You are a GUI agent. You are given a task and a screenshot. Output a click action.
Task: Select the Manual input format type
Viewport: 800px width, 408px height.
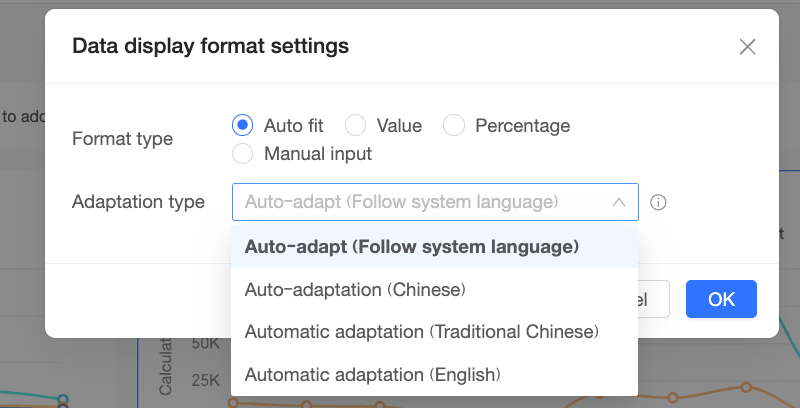coord(242,154)
